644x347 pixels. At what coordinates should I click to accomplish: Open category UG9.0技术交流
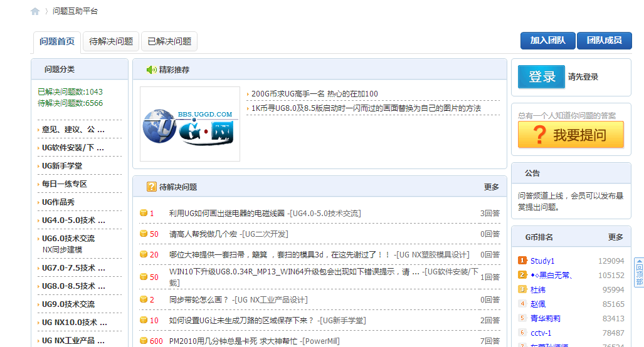click(68, 304)
